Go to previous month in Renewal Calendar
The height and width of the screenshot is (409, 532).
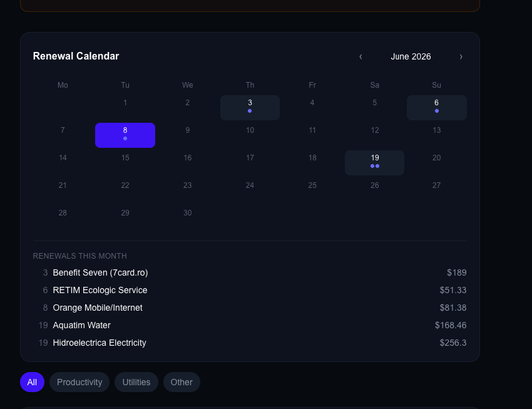pyautogui.click(x=361, y=56)
